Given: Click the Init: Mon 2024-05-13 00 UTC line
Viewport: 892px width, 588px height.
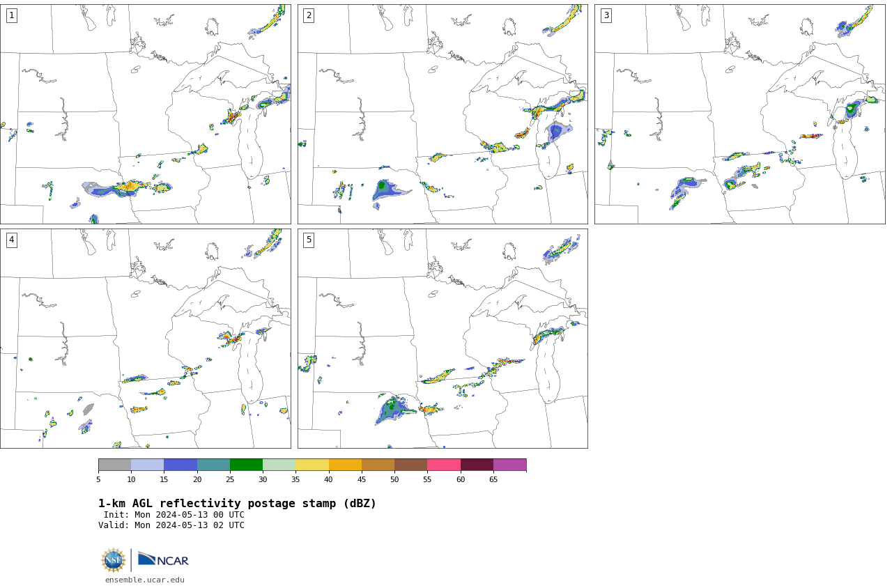Looking at the screenshot, I should point(174,515).
